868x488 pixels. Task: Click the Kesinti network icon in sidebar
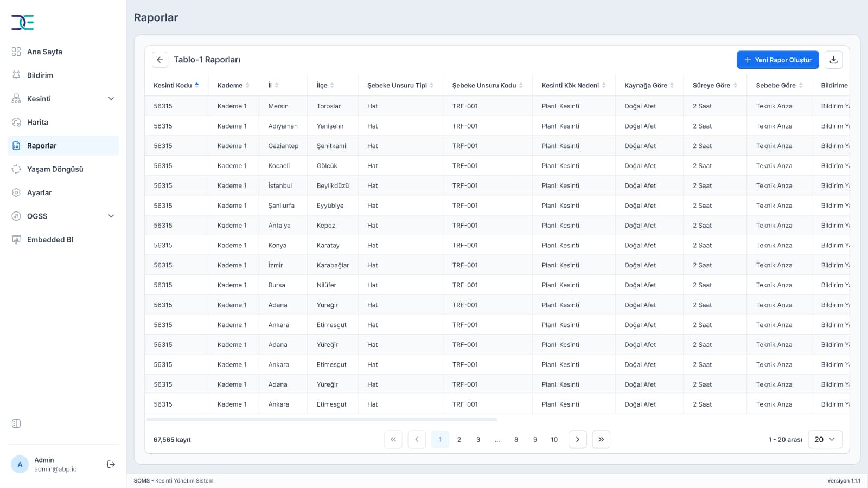[x=16, y=99]
